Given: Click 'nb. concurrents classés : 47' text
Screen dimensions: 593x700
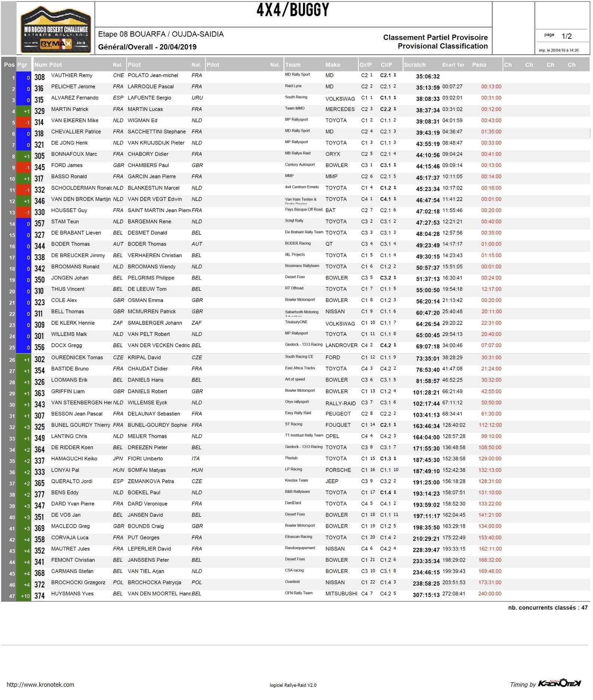Looking at the screenshot, I should pyautogui.click(x=548, y=608).
